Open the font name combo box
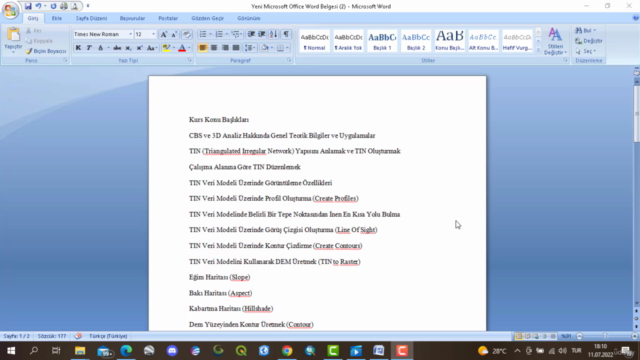This screenshot has height=360, width=640. tap(103, 34)
